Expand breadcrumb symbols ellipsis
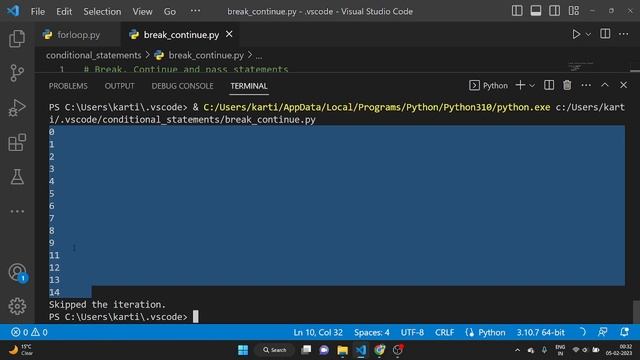 [259, 56]
